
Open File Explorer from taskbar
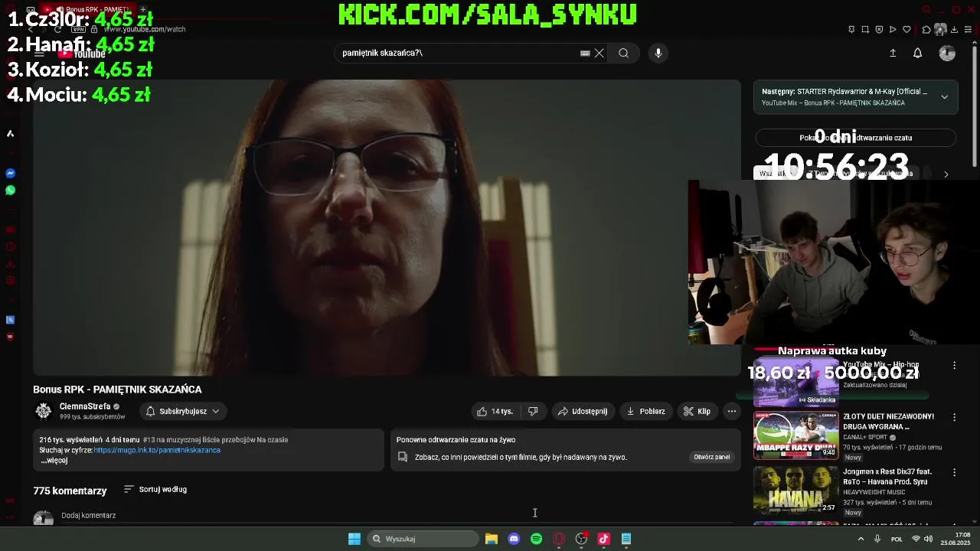pos(492,539)
